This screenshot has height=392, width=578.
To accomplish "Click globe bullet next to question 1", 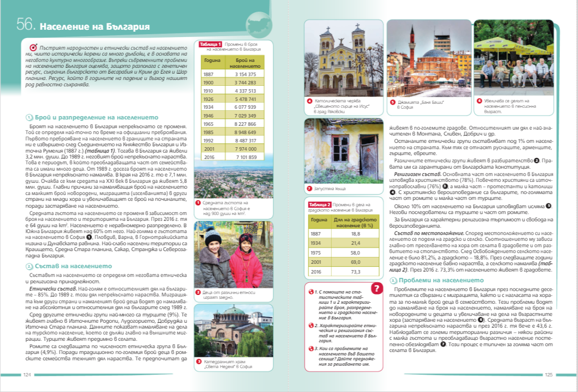I will [310, 292].
